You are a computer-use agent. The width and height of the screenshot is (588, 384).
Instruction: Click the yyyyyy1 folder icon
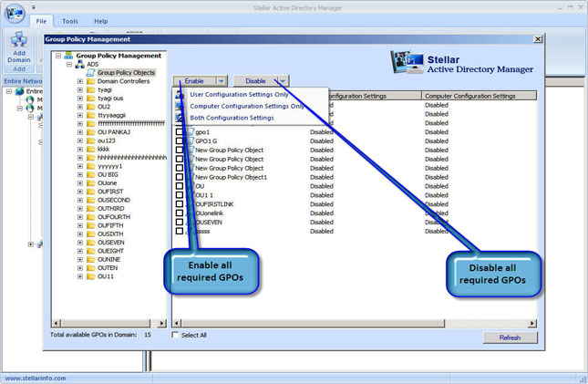[90, 166]
